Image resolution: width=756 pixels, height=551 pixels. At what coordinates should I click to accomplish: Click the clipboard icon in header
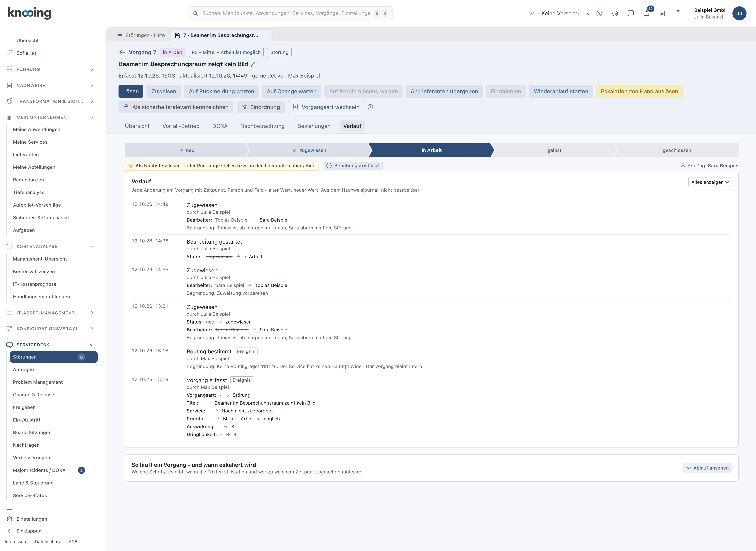[x=678, y=13]
